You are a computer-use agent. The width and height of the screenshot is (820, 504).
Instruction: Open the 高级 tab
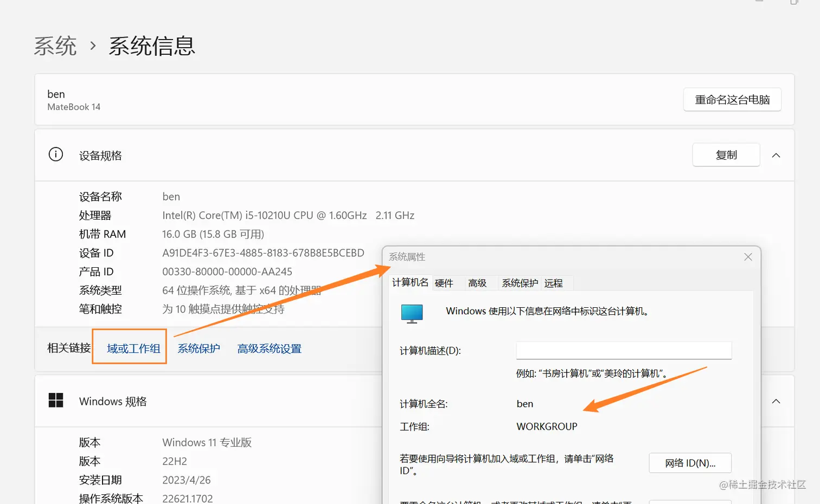(477, 283)
